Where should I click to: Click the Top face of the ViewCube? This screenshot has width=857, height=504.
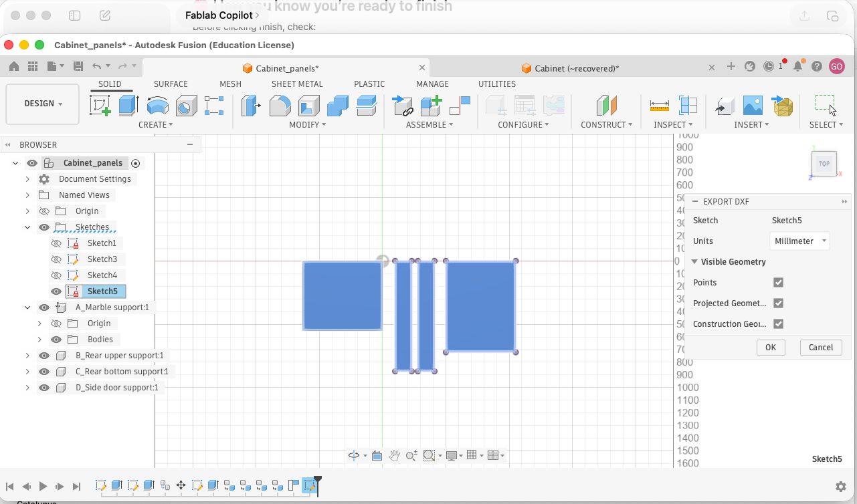click(x=824, y=163)
